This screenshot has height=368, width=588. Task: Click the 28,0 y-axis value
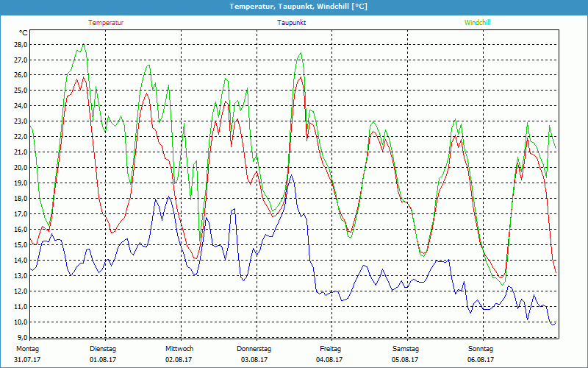pos(21,45)
